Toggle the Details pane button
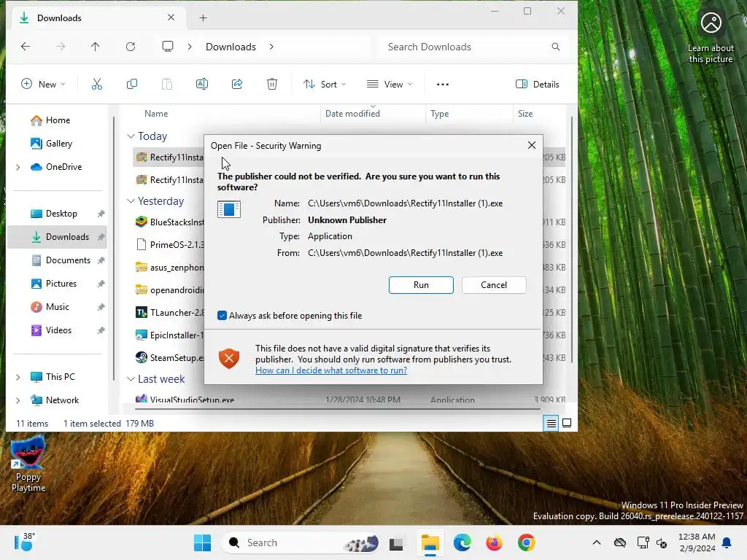This screenshot has height=560, width=747. pos(538,85)
